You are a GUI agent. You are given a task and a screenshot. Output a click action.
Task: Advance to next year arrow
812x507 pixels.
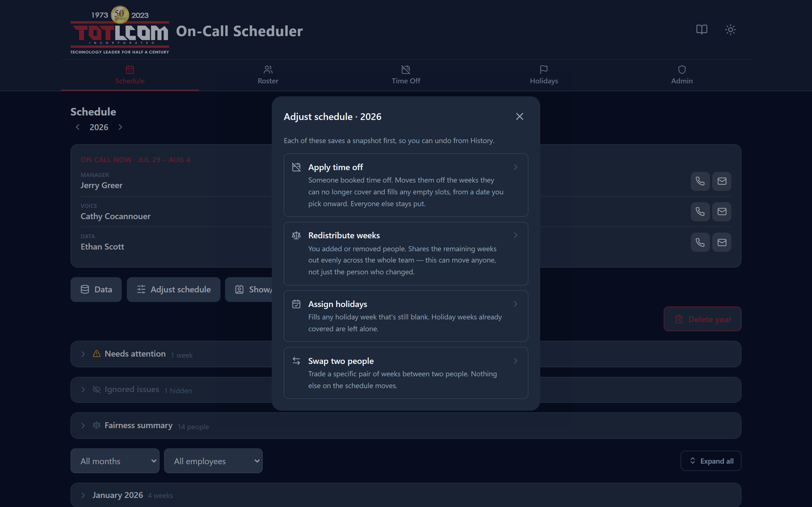pyautogui.click(x=120, y=127)
